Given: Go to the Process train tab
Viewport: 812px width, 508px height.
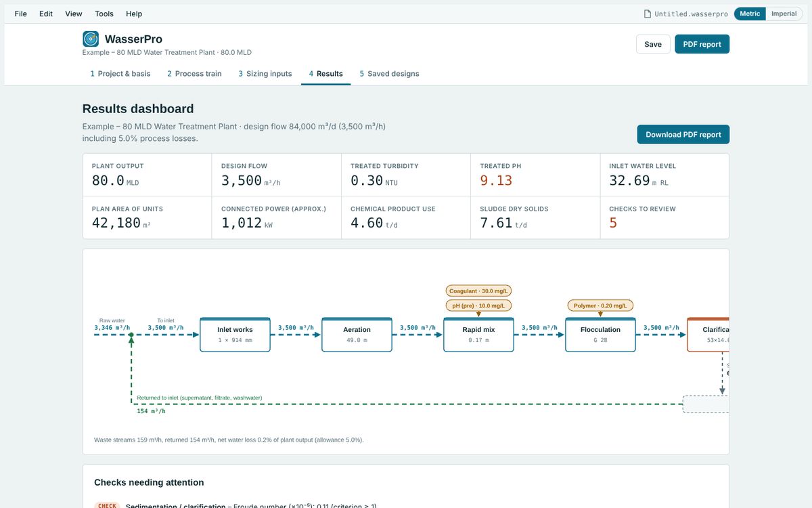Looking at the screenshot, I should 194,74.
